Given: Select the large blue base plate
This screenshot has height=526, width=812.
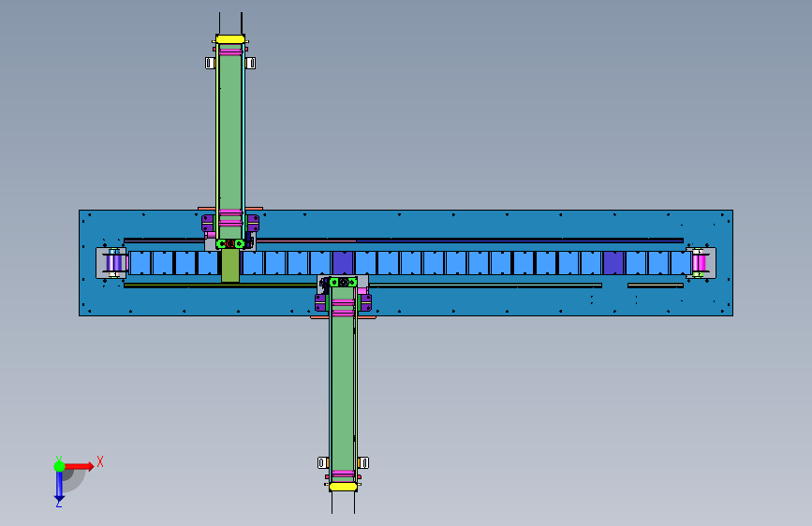Looking at the screenshot, I should click(406, 263).
